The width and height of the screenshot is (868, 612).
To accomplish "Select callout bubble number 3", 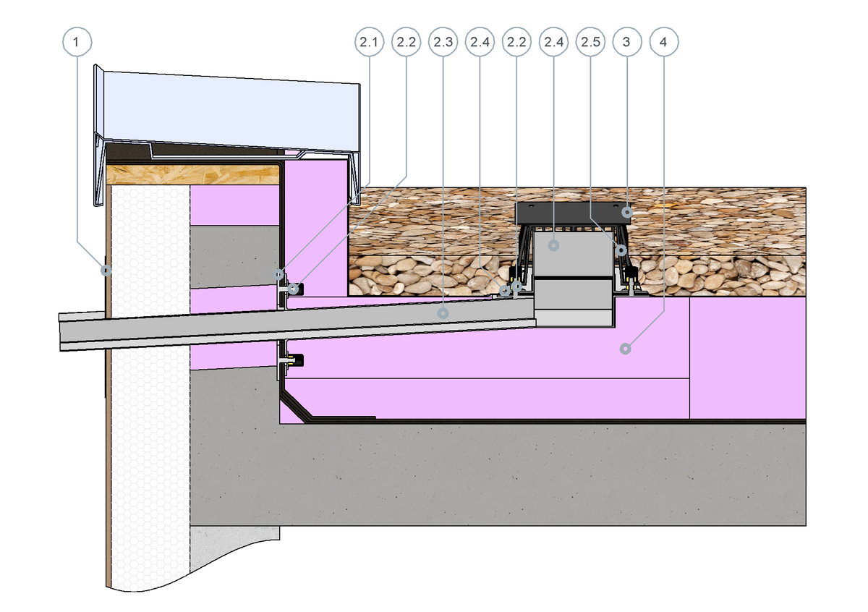I will [626, 42].
